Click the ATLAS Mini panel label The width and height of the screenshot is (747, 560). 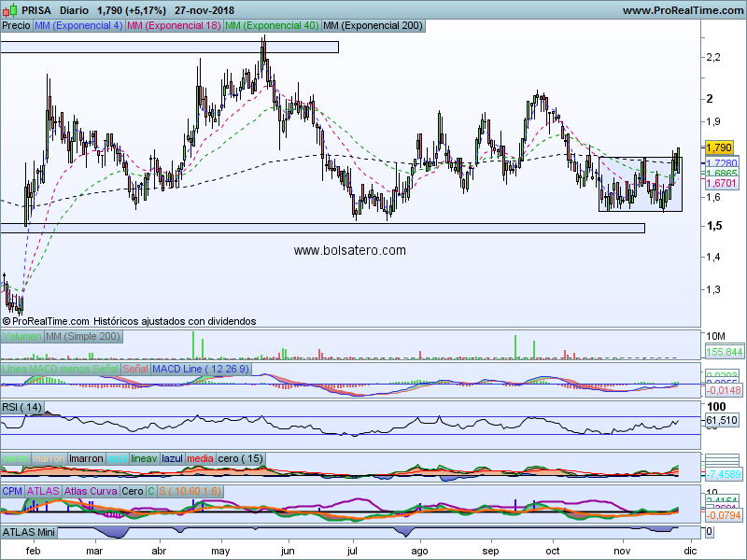pyautogui.click(x=30, y=532)
